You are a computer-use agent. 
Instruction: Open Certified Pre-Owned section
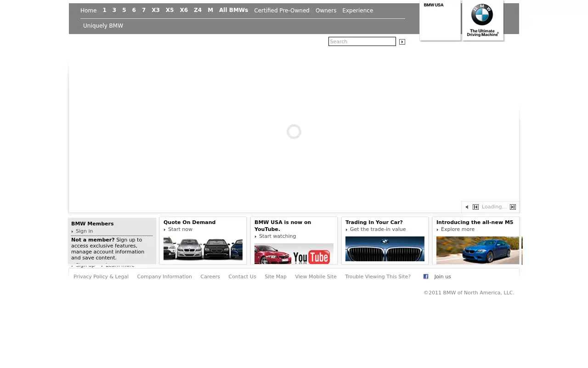(x=282, y=11)
